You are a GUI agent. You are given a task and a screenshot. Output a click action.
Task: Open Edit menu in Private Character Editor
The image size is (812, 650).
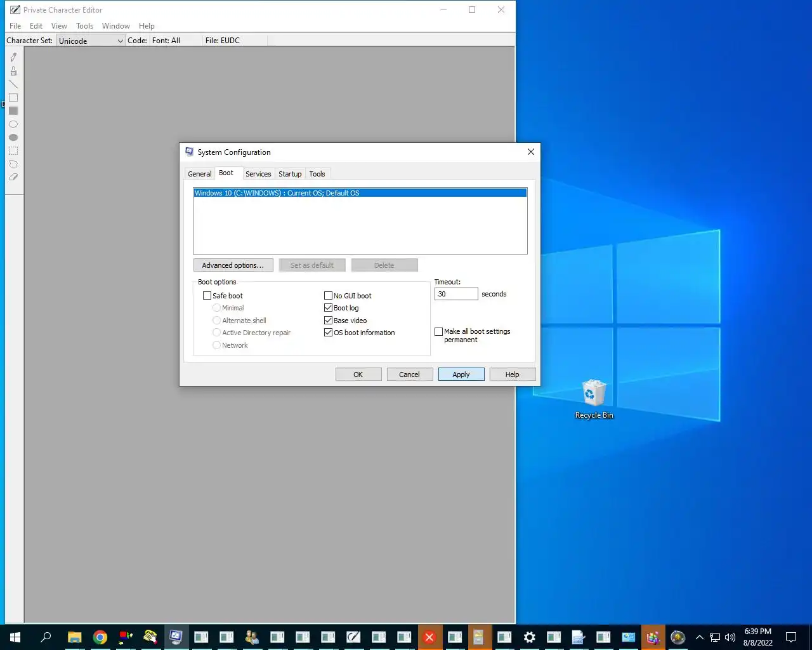coord(36,26)
